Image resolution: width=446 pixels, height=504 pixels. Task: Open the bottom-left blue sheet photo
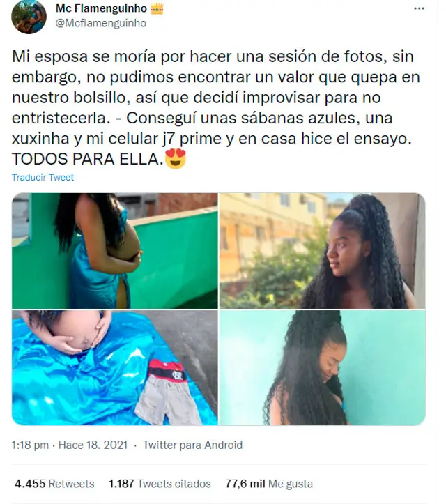click(115, 367)
